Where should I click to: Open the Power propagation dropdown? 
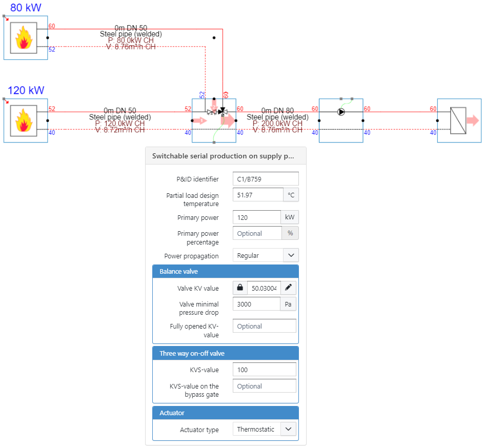click(265, 255)
